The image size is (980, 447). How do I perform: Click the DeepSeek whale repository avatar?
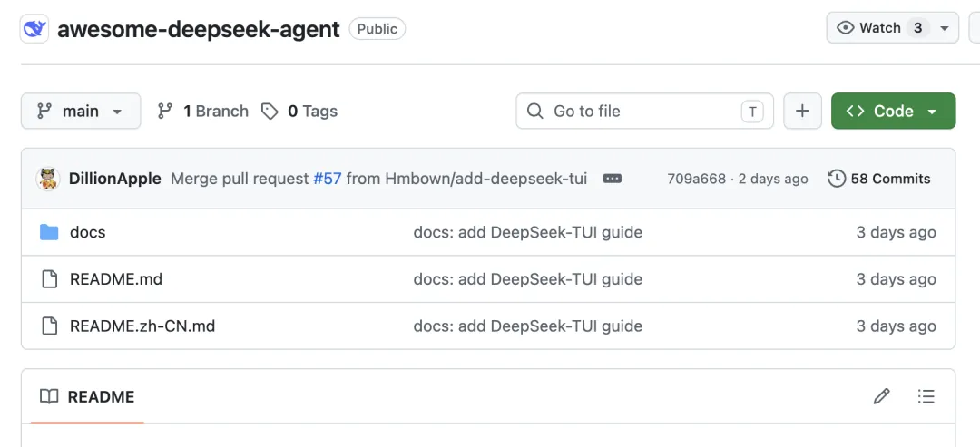[x=34, y=29]
